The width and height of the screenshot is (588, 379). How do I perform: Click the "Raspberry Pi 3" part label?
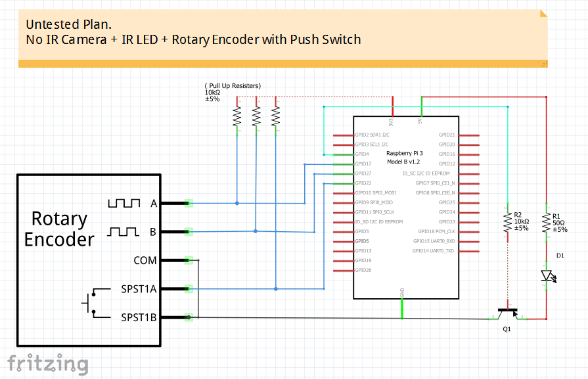405,153
